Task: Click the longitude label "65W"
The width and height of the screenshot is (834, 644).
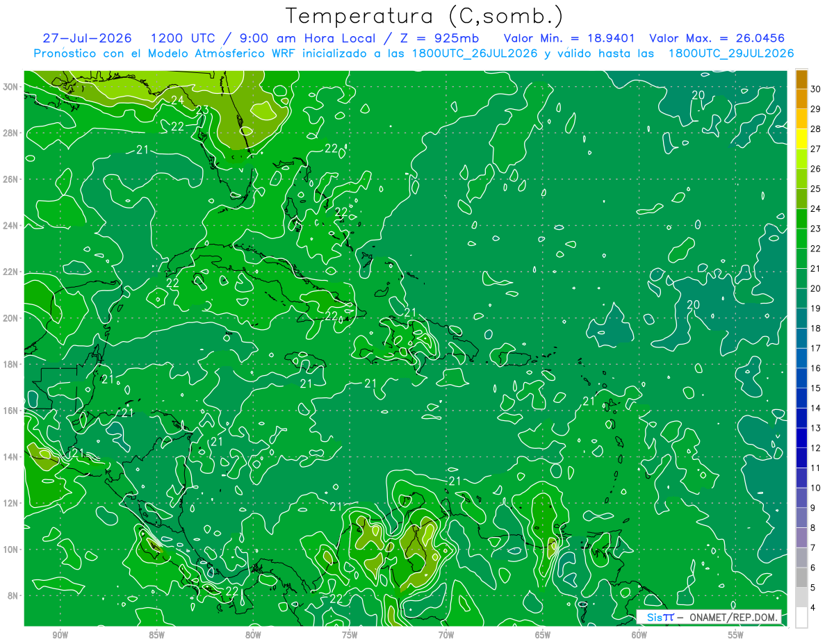Action: point(543,635)
